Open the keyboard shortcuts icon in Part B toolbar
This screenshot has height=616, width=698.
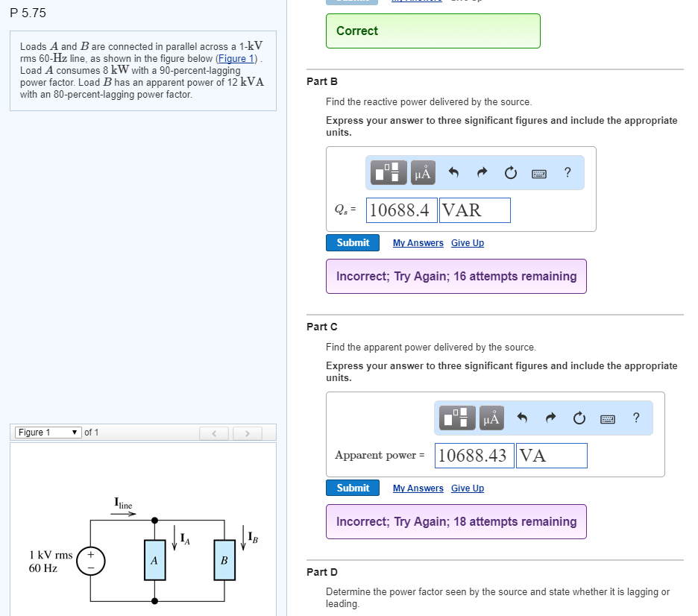point(539,172)
